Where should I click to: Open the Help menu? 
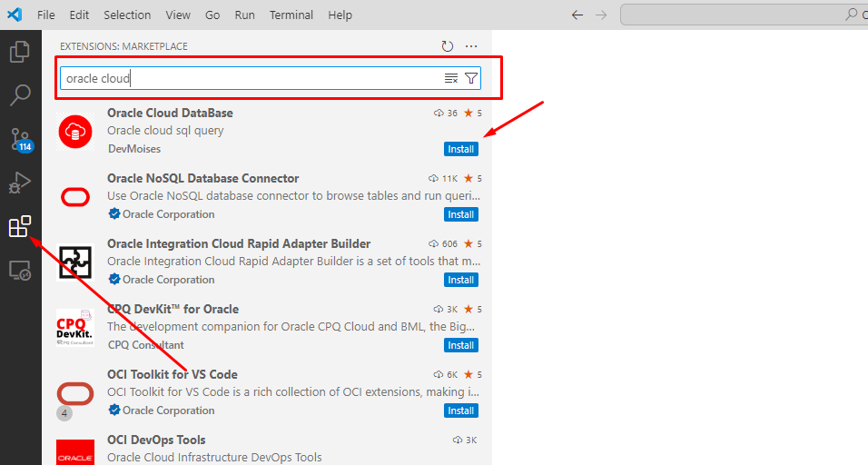coord(340,15)
